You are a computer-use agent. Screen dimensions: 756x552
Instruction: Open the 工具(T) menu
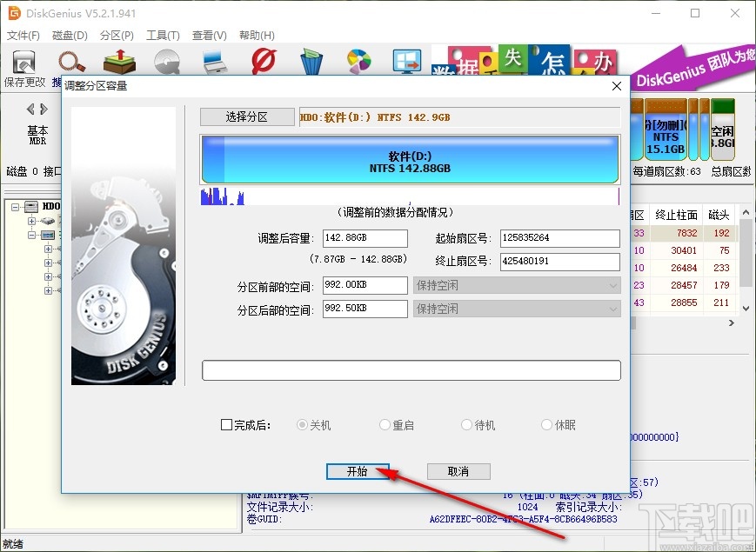pyautogui.click(x=163, y=36)
